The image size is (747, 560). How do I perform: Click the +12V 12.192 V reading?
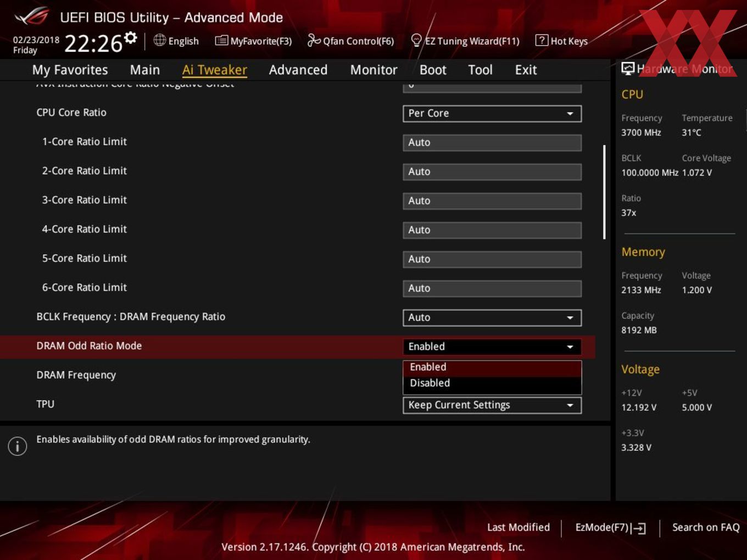[x=639, y=408]
